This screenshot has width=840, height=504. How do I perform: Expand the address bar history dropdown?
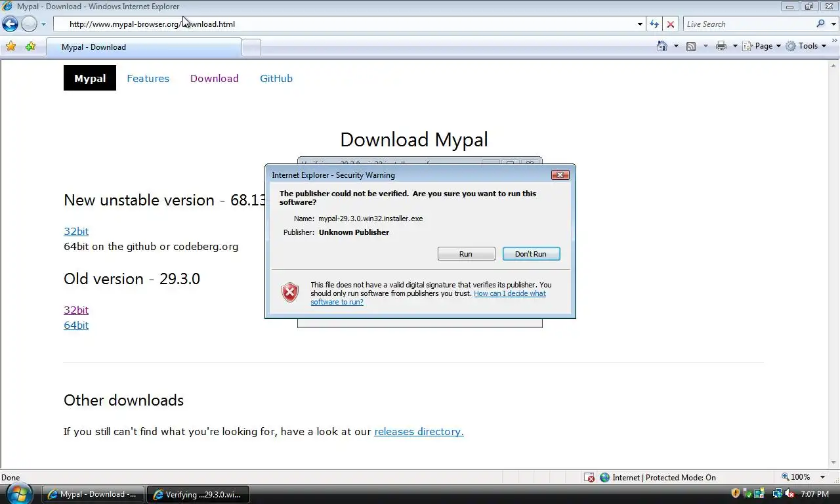[x=640, y=24]
